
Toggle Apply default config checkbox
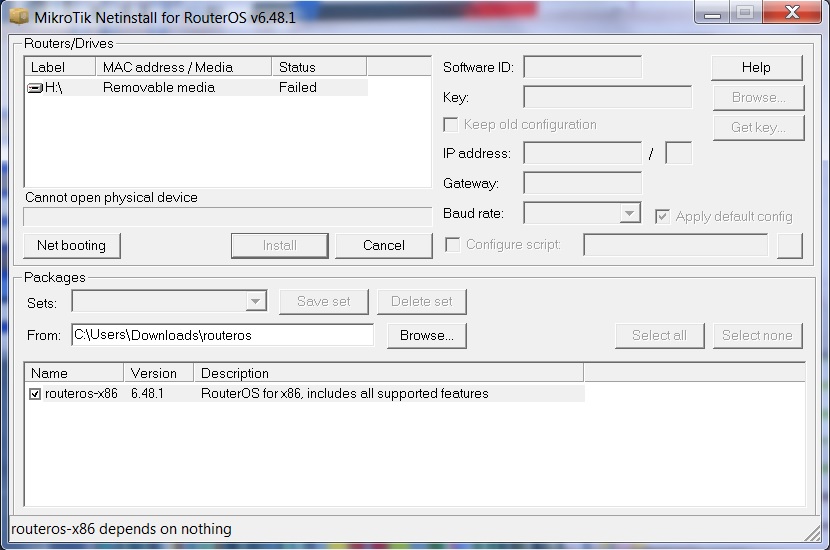(x=662, y=217)
